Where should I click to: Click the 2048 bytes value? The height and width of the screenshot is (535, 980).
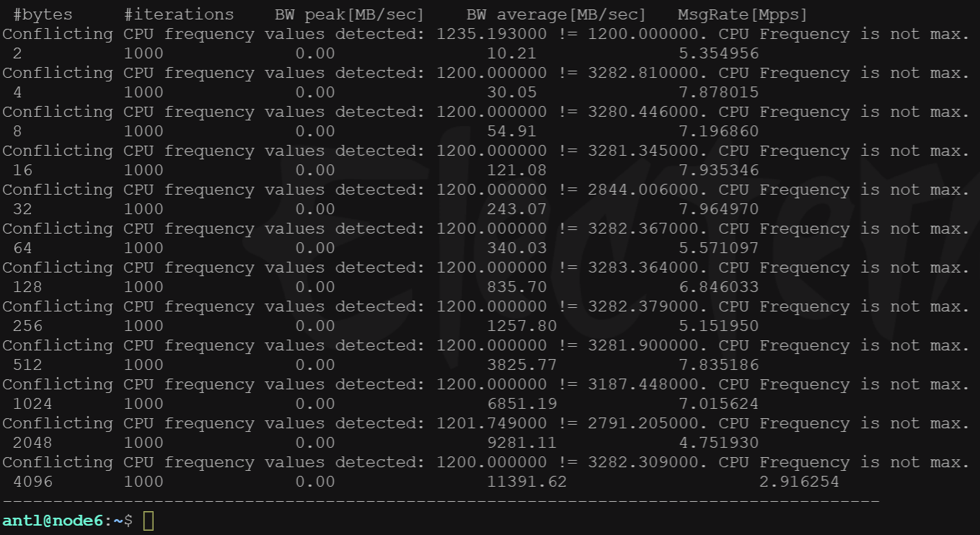(32, 443)
